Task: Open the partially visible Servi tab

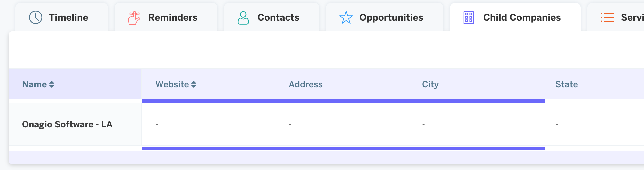Action: click(616, 17)
